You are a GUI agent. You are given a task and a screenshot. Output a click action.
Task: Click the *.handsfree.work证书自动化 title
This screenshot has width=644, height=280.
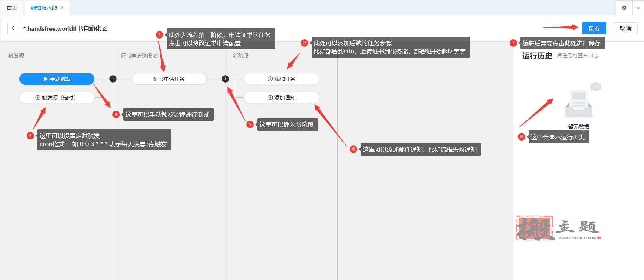[62, 28]
